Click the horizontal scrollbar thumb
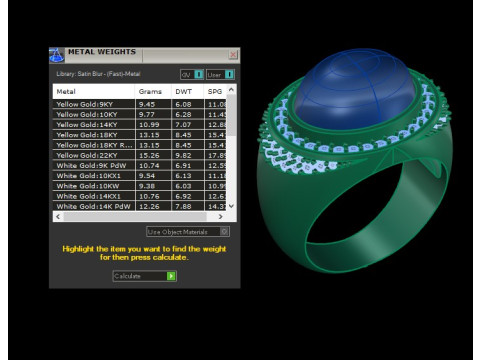 135,217
